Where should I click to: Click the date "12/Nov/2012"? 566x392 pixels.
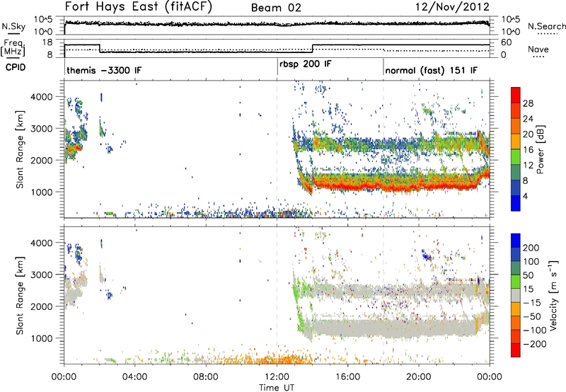452,6
